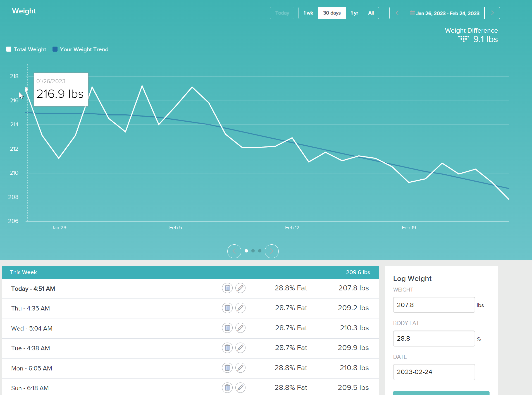This screenshot has height=395, width=532.
Task: Go to previous date range
Action: 397,13
